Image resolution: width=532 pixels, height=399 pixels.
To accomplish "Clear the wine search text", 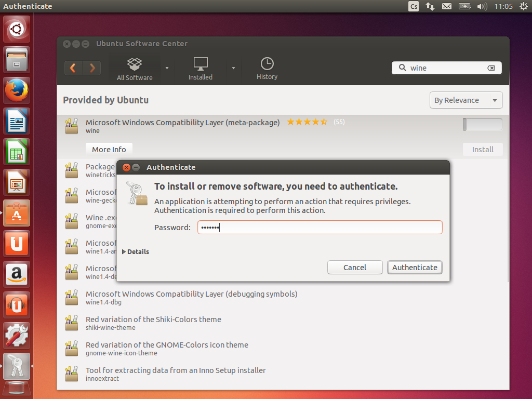I will pos(491,68).
